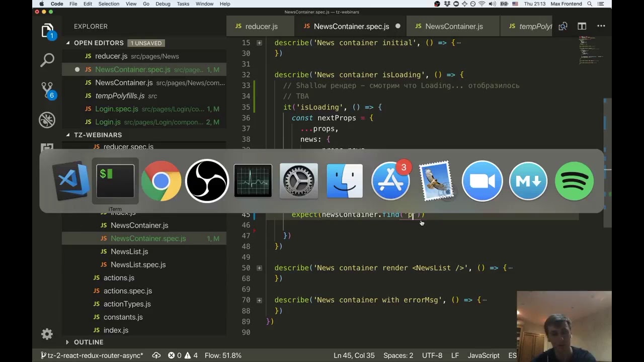Expand folded 'with errorMsg' block

259,300
